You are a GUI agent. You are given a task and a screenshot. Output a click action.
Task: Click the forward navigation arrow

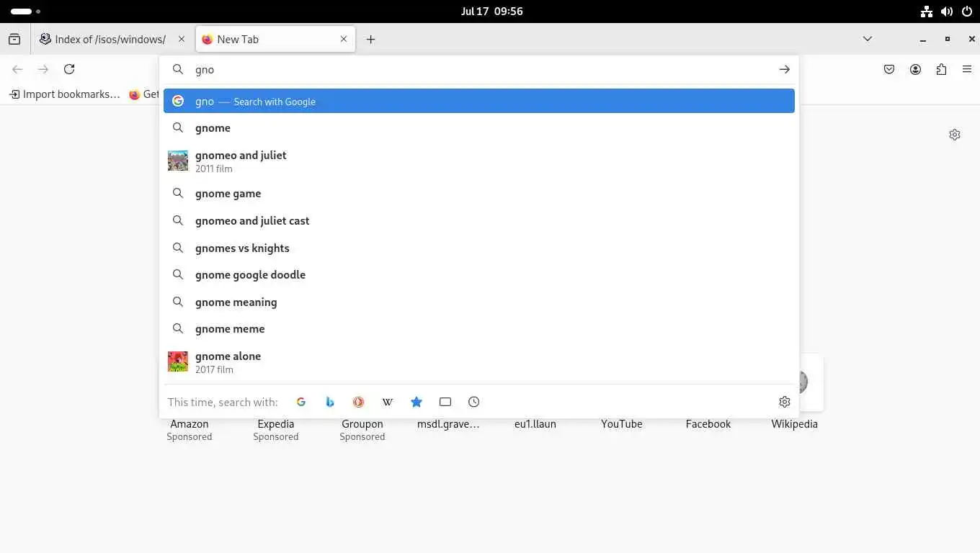43,69
